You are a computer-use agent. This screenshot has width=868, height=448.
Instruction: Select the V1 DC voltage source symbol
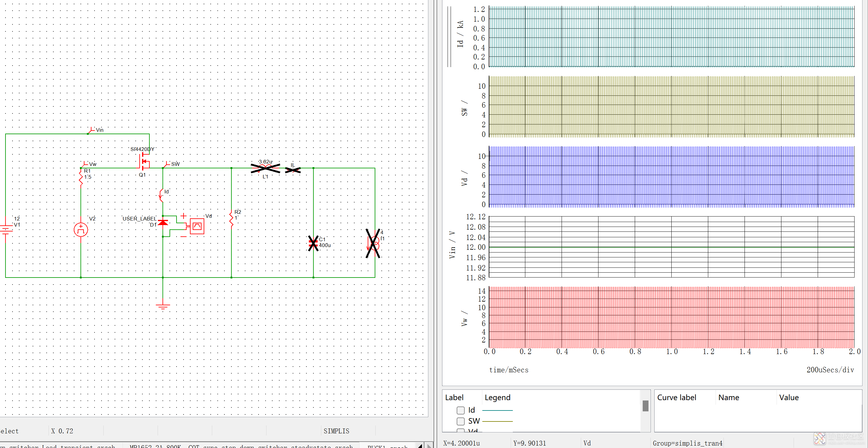point(6,230)
